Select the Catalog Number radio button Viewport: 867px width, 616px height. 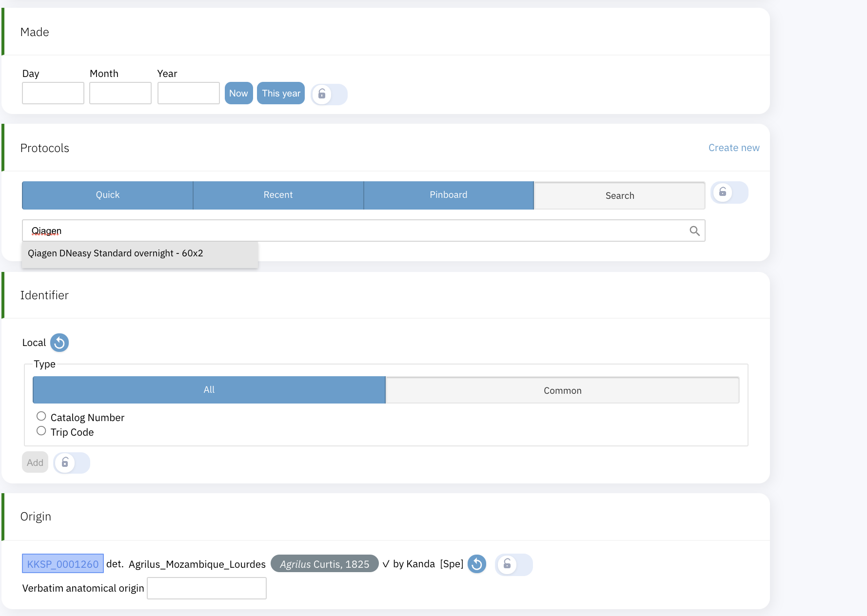tap(41, 416)
